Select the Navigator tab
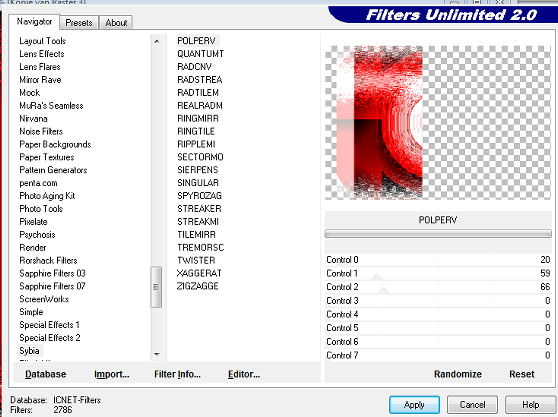Viewport: 558px width, 417px height. 34,22
